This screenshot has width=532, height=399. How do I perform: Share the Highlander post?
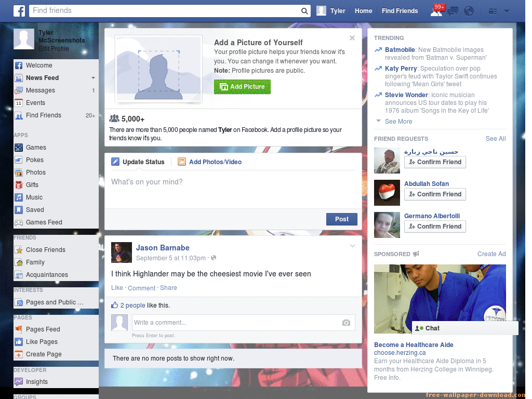[168, 288]
